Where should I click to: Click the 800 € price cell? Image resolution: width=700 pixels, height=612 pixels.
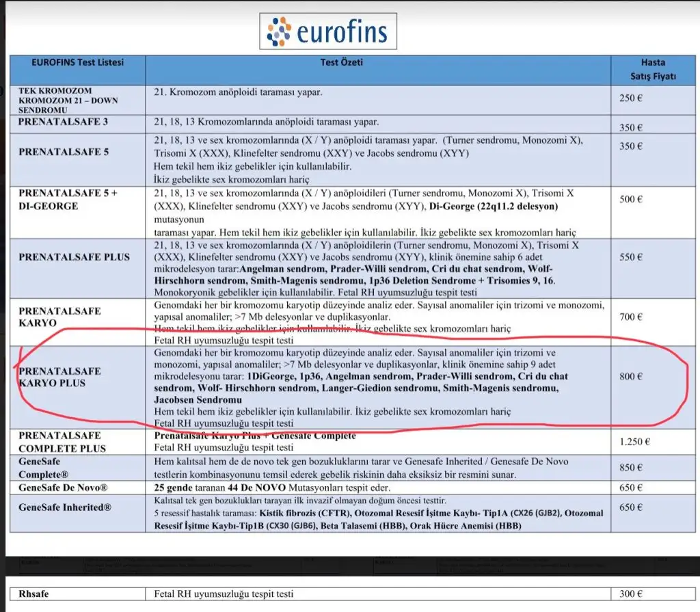click(x=631, y=376)
